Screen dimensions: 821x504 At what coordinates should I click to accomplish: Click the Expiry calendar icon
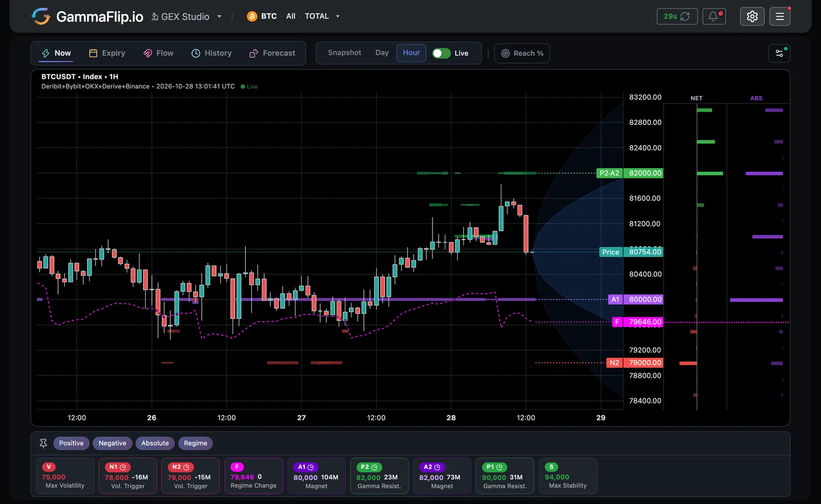(x=93, y=53)
